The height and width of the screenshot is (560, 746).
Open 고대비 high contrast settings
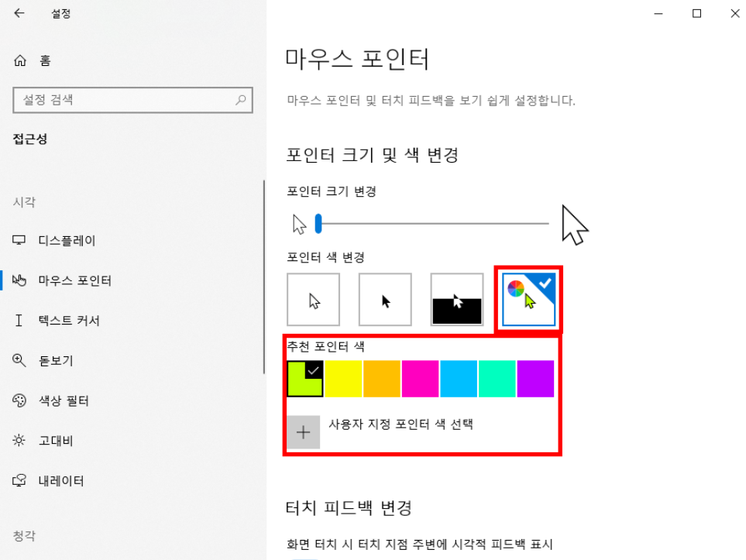(x=133, y=440)
